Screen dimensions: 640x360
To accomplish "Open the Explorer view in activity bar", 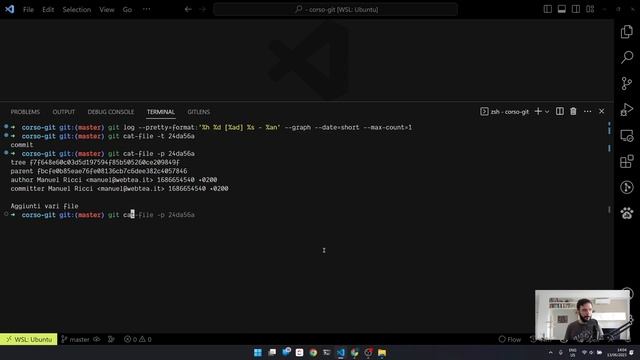I will pyautogui.click(x=627, y=32).
